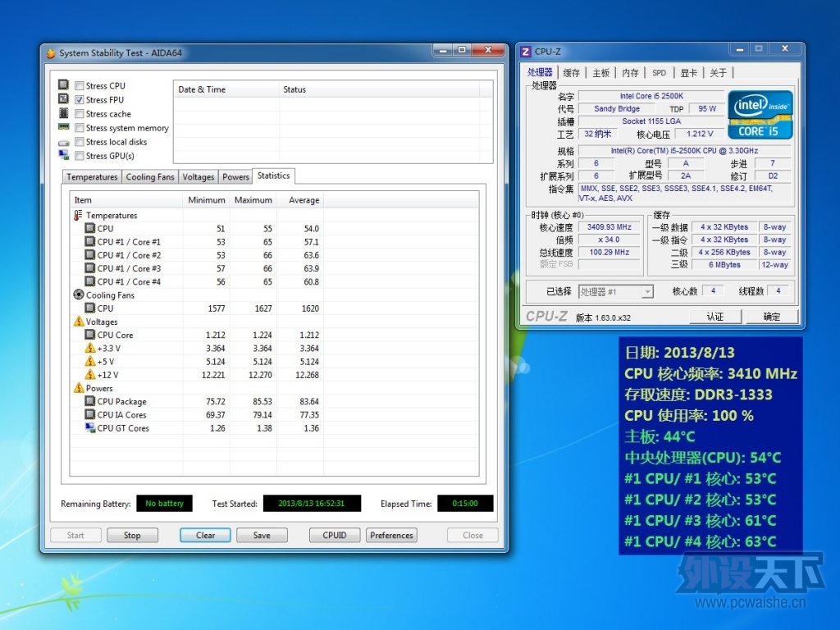Screen dimensions: 840x630
Task: Sort by the Item column header
Action: tap(126, 200)
